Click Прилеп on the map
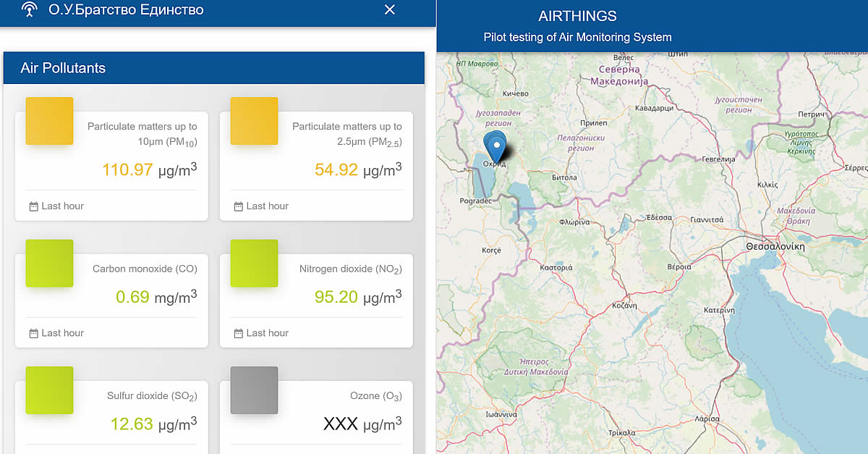The image size is (868, 454). click(x=594, y=123)
